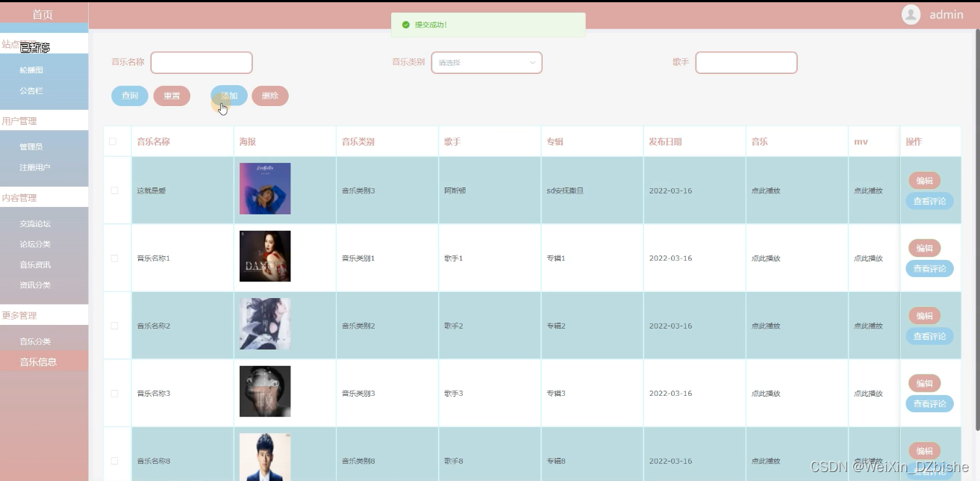Open the poster thumbnail for 音乐名称2
The height and width of the screenshot is (481, 980).
point(265,323)
